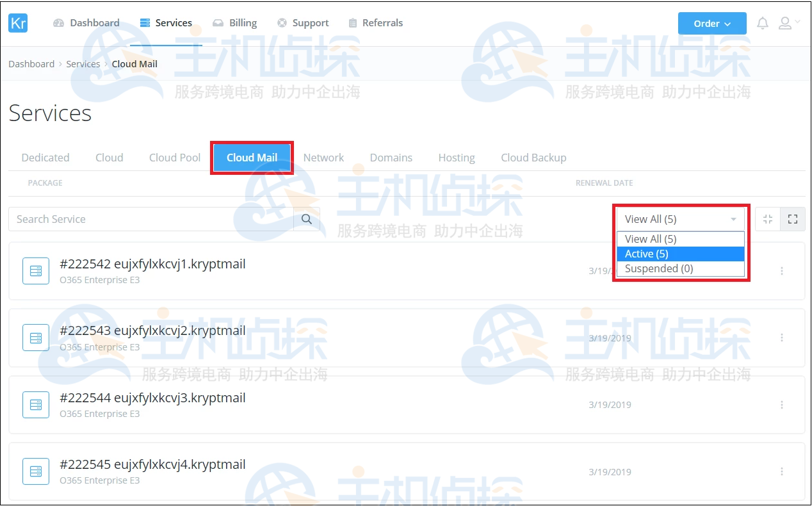812x506 pixels.
Task: Choose Suspended (0) filter option
Action: [681, 268]
